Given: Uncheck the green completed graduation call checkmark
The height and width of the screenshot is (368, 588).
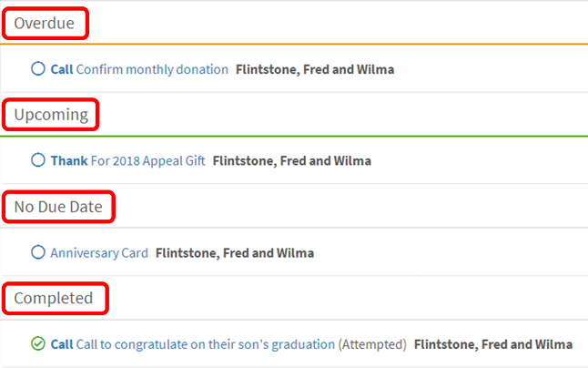Looking at the screenshot, I should [38, 343].
